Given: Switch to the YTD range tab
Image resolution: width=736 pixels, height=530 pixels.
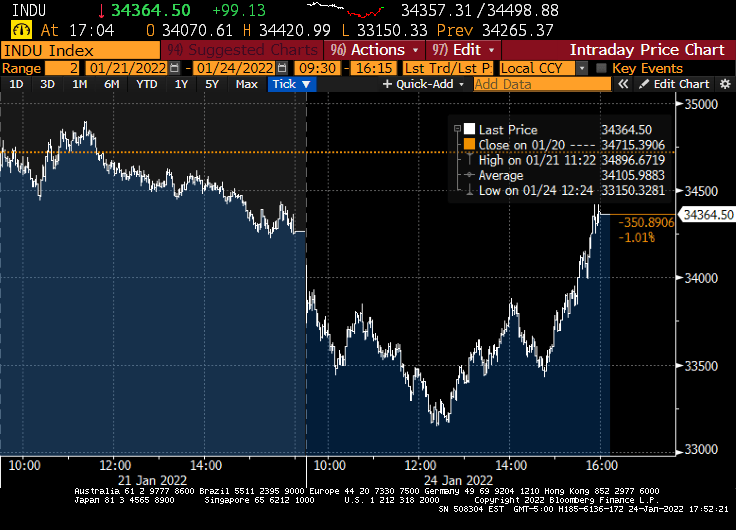Looking at the screenshot, I should coord(146,85).
